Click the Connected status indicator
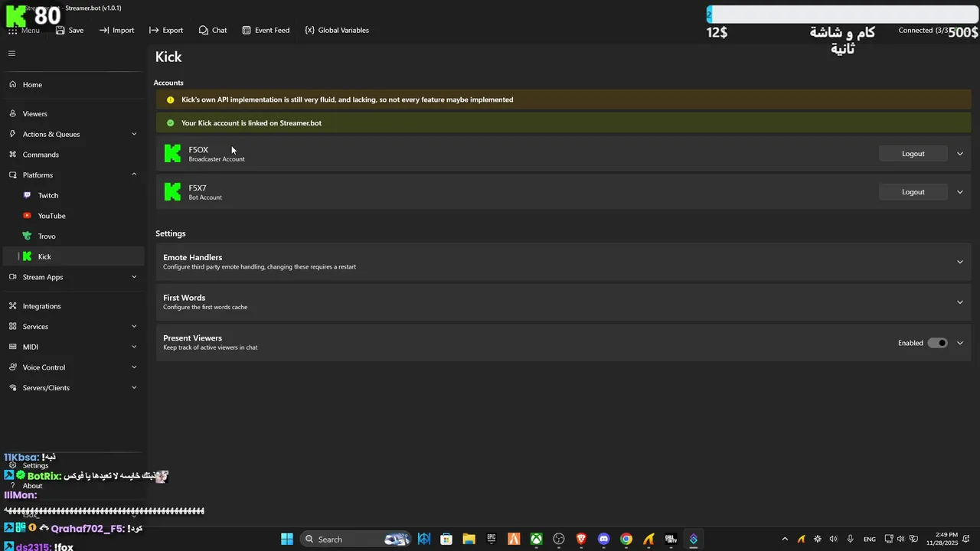Screen dimensions: 980x551 923,31
